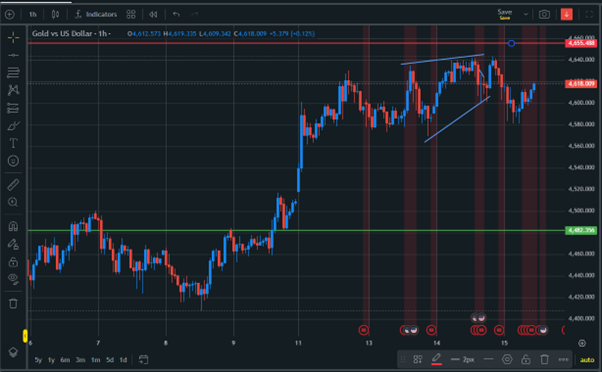
Task: Toggle lock all drawings
Action: pyautogui.click(x=13, y=262)
